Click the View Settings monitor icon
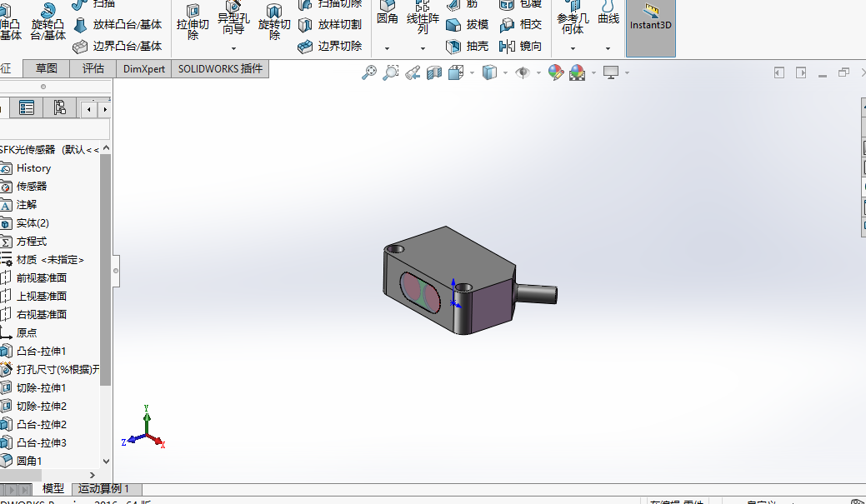 pyautogui.click(x=611, y=72)
